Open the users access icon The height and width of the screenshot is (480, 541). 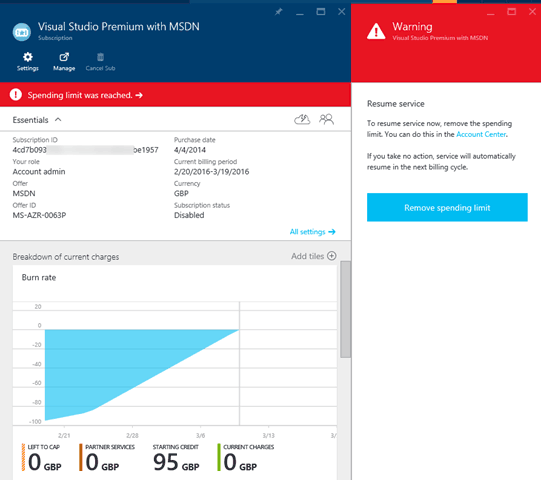(x=326, y=119)
